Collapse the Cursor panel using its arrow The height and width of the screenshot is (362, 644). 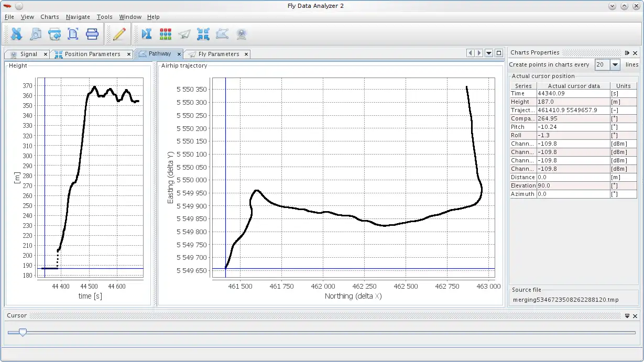pos(627,316)
